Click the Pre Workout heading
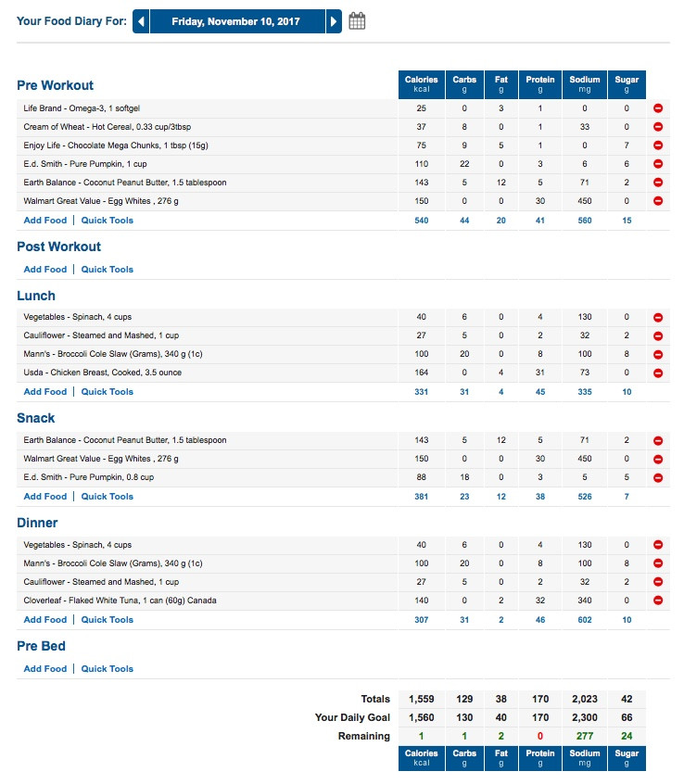Viewport: 684px width, 784px height. [55, 85]
